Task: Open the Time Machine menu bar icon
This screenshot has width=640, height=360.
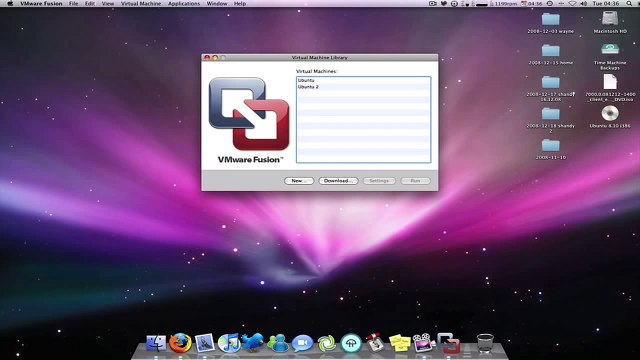Action: (550, 3)
